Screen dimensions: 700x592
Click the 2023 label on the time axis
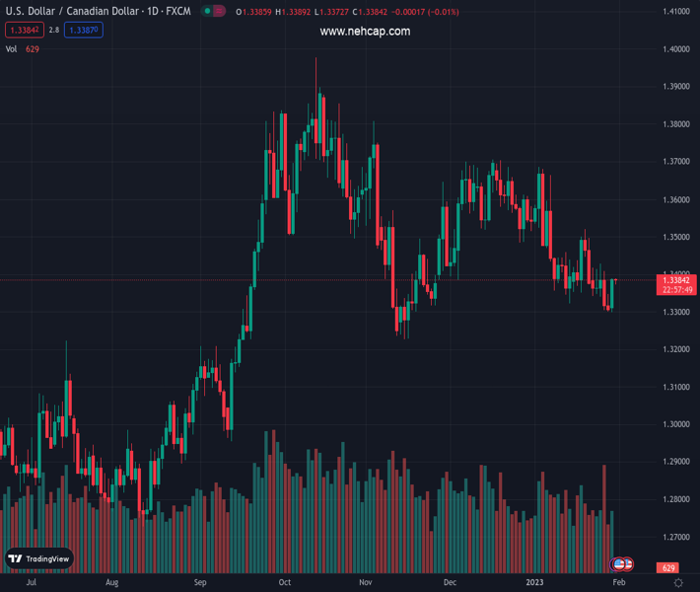[x=533, y=583]
